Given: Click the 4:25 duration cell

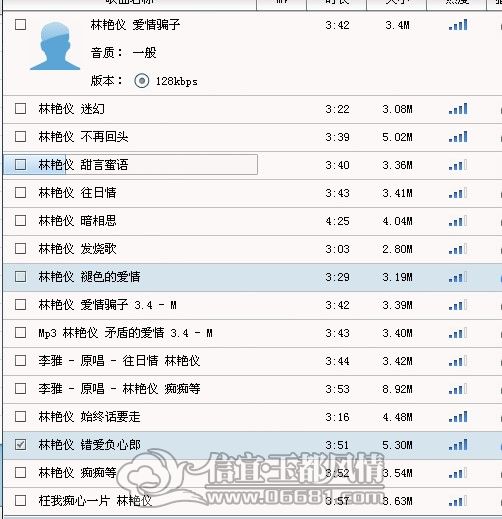Looking at the screenshot, I should click(x=337, y=221).
